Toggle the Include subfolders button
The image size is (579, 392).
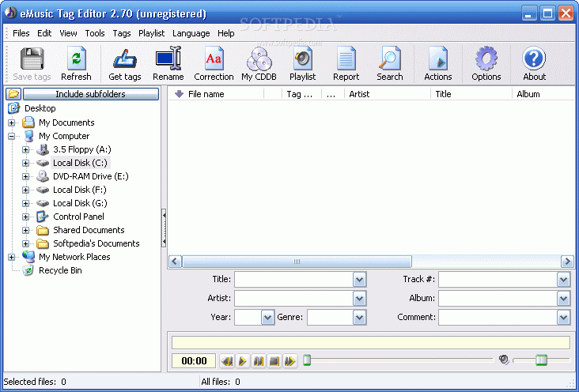[91, 94]
